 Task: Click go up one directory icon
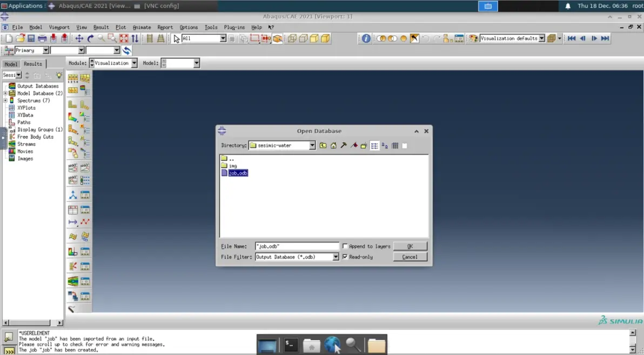click(x=323, y=145)
